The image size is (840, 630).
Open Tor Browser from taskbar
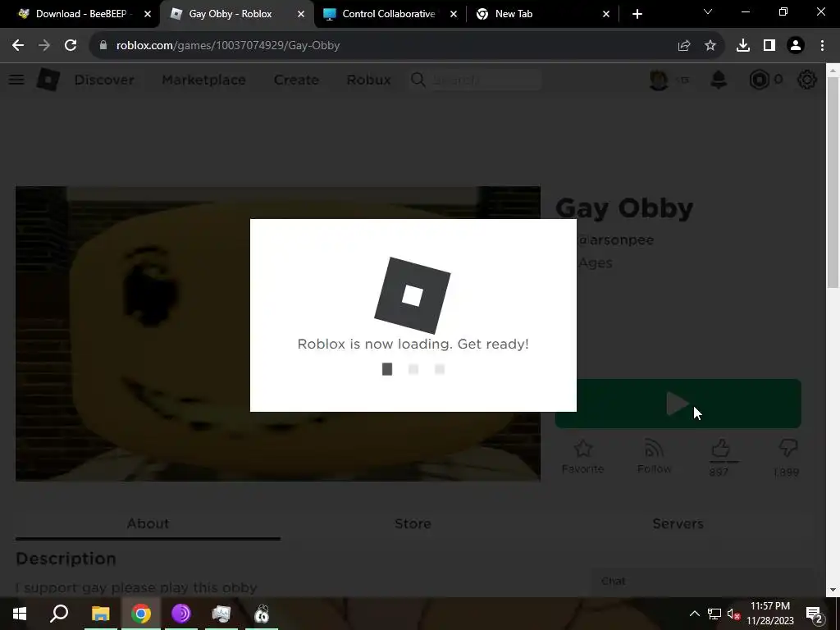[181, 614]
